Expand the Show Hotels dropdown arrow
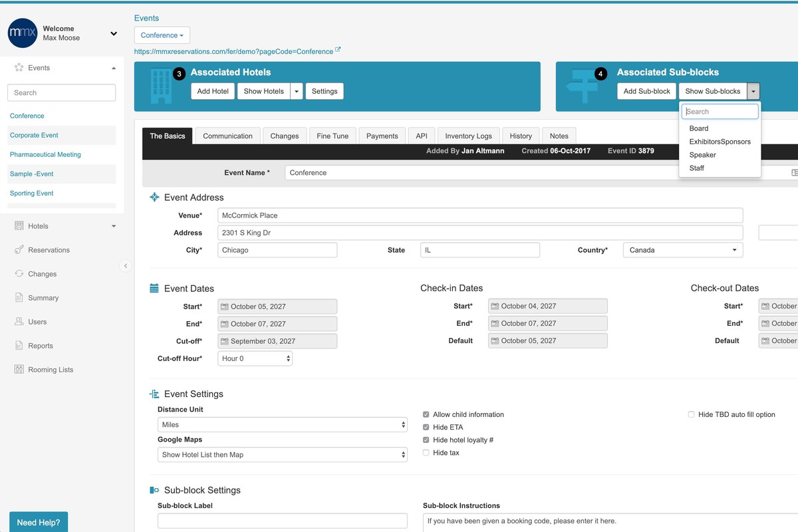Screen dimensions: 798x532 (x=298, y=91)
